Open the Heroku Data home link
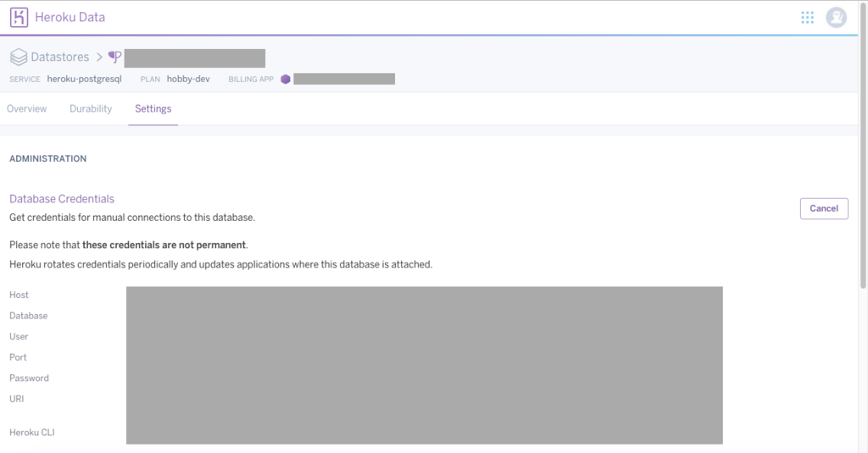This screenshot has width=868, height=453. [70, 17]
